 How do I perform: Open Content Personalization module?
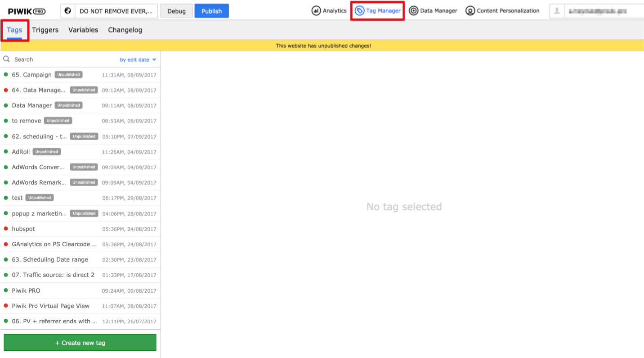[502, 11]
